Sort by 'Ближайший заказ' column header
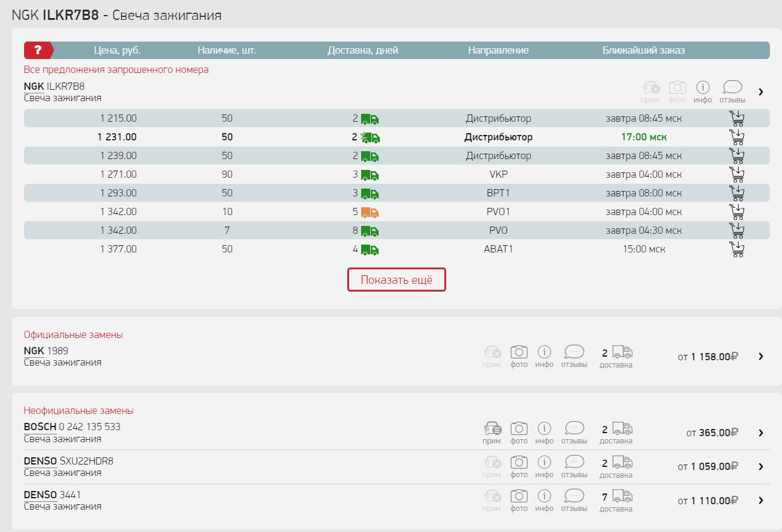The width and height of the screenshot is (782, 532). pos(643,50)
